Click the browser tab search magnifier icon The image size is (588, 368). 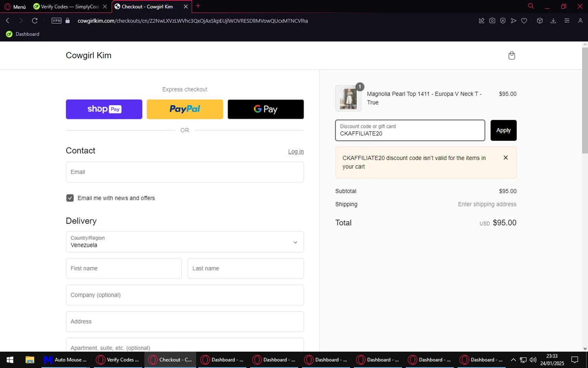pos(531,6)
